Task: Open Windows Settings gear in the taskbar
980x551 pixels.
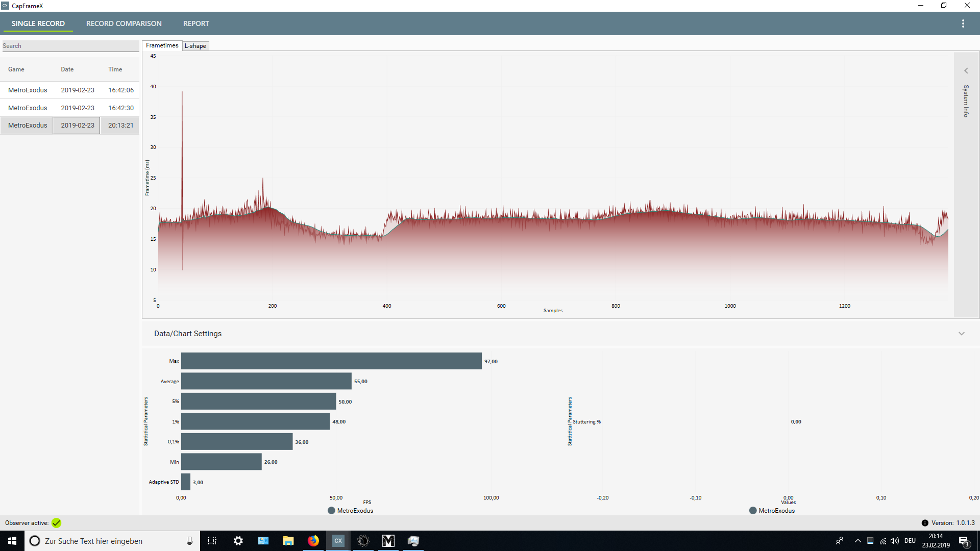Action: click(x=238, y=541)
